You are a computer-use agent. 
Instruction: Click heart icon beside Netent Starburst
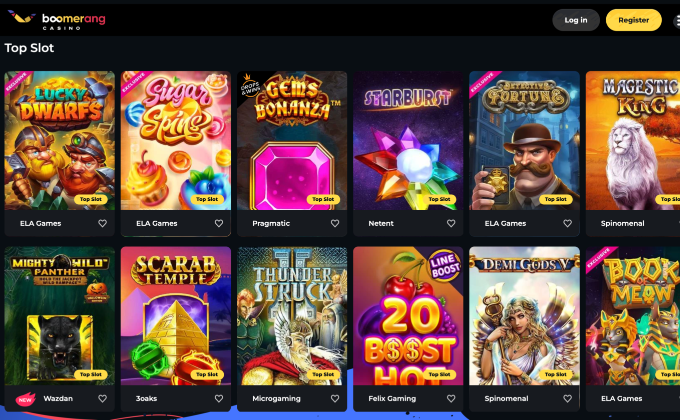(x=451, y=223)
